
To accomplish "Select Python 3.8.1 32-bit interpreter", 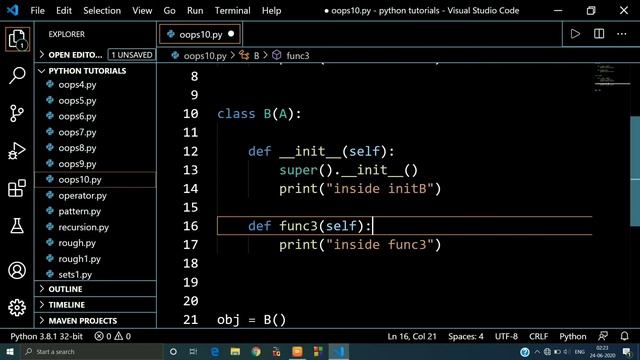I will point(47,336).
